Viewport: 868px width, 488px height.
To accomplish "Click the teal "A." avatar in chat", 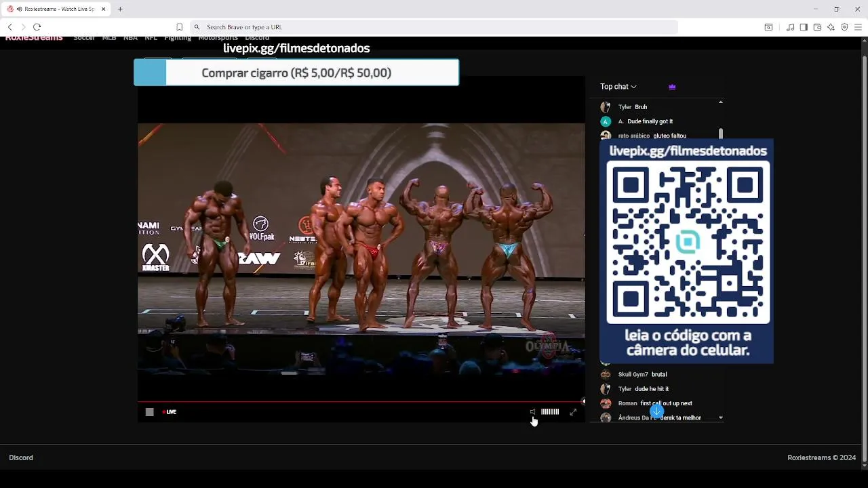I will [606, 121].
